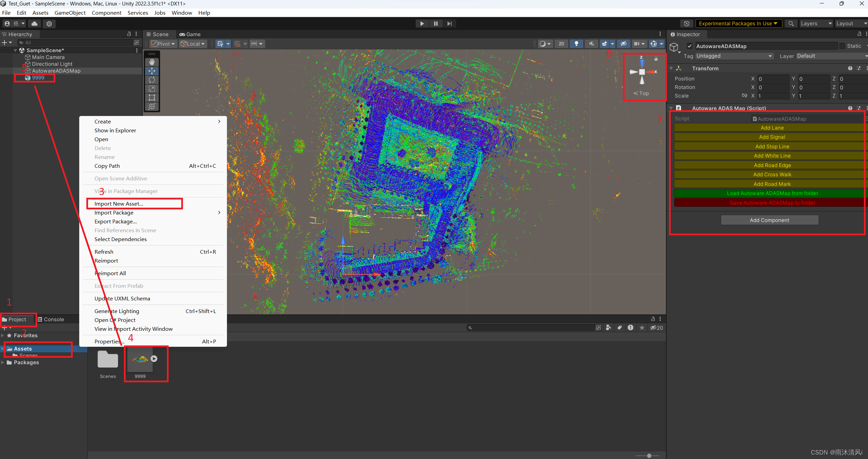
Task: Select the 9999 asset thumbnail
Action: coord(140,360)
